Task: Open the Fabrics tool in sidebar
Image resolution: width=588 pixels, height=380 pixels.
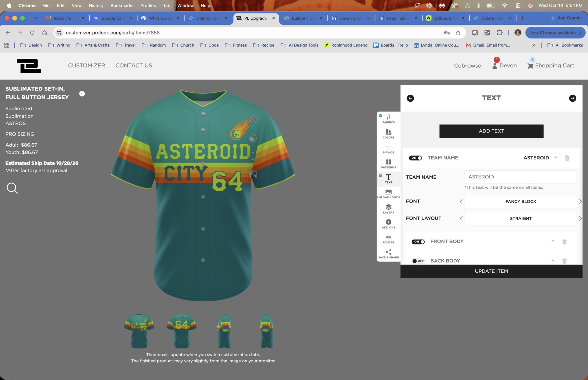Action: tap(388, 119)
